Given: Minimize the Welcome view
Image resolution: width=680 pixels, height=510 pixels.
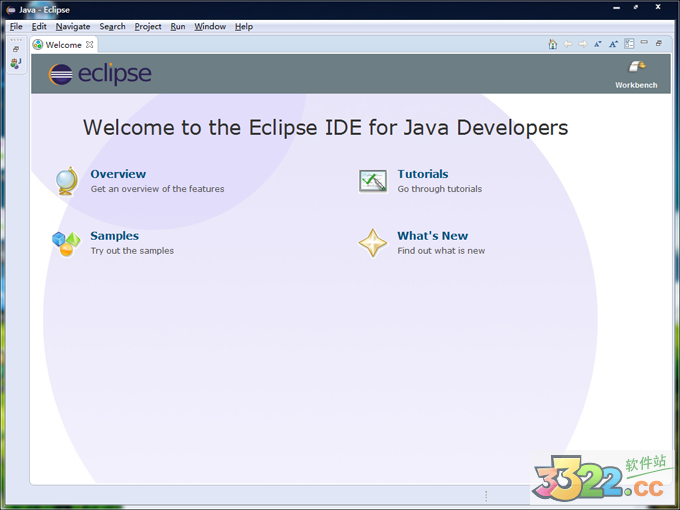Looking at the screenshot, I should tap(644, 42).
